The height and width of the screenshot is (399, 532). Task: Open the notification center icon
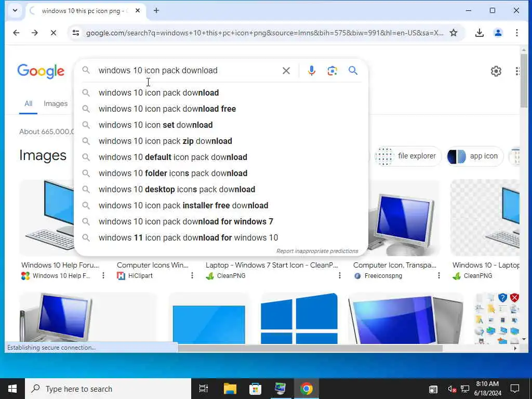click(x=515, y=389)
